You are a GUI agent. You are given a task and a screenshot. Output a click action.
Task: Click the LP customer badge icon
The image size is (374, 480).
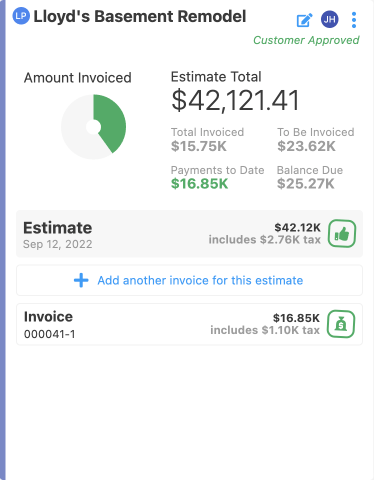[x=21, y=16]
